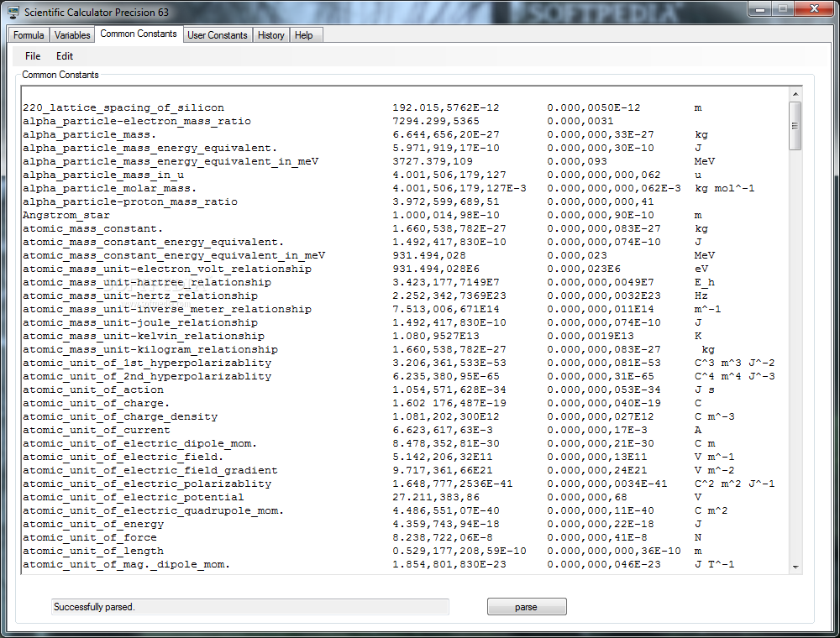The image size is (840, 638).
Task: Click atomic_mass_constant_energy_equivalent_in_meV name
Action: pyautogui.click(x=174, y=255)
